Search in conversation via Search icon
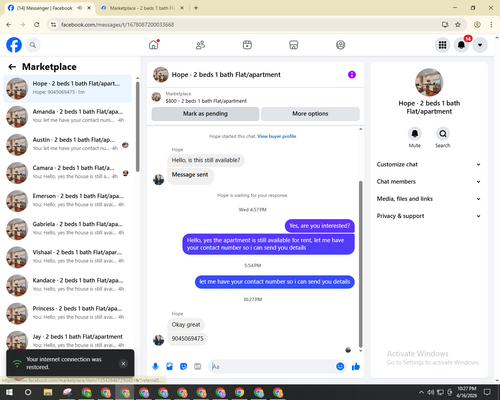This screenshot has height=400, width=500. (443, 134)
